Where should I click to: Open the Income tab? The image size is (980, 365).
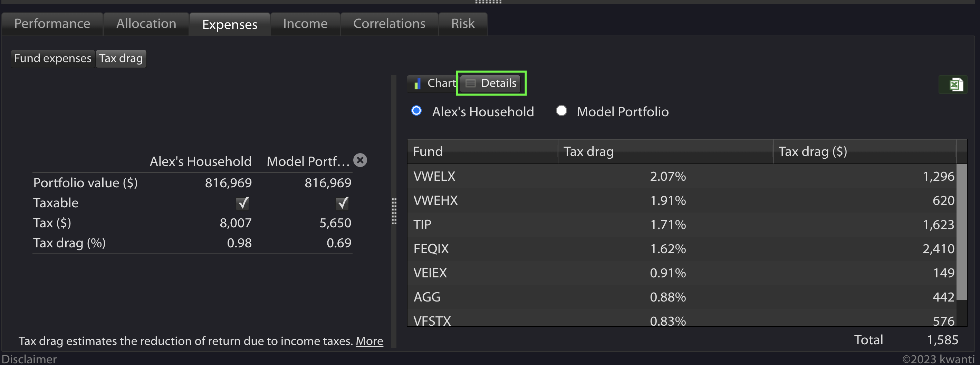[305, 24]
